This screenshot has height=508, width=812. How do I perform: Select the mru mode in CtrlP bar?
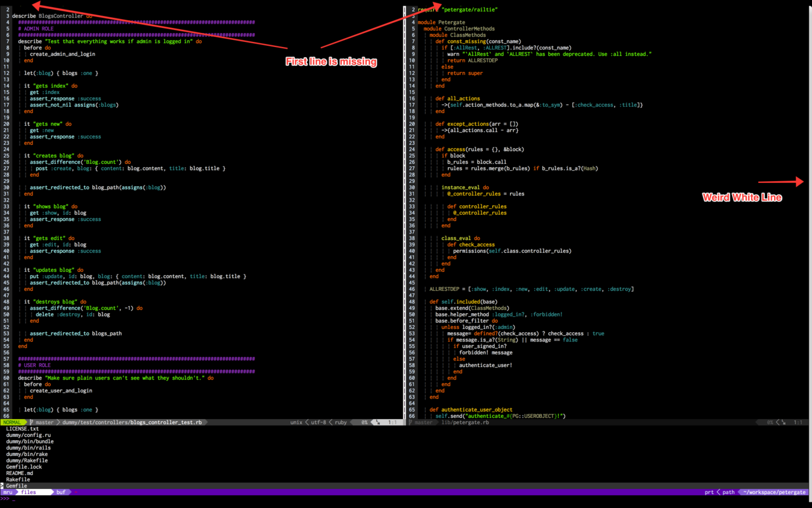pyautogui.click(x=8, y=492)
